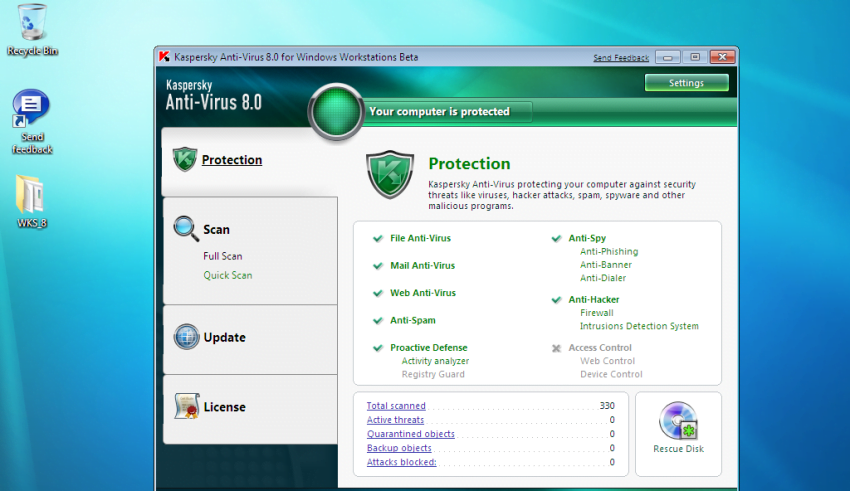Switch to the License section

(x=224, y=406)
